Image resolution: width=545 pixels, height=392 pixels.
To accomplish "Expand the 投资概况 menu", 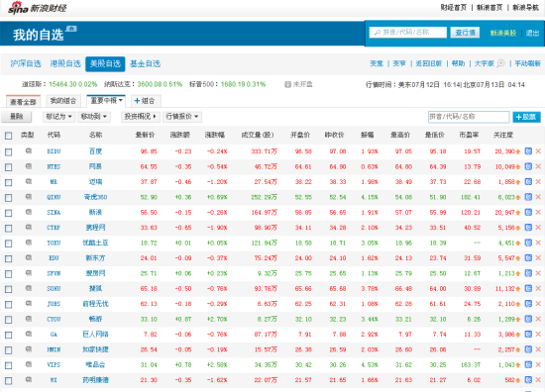I will (x=141, y=117).
